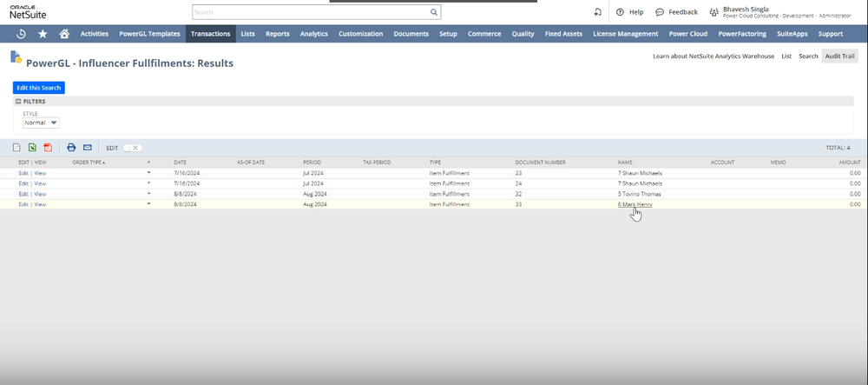This screenshot has width=868, height=385.
Task: Open the Documents menu
Action: coord(411,34)
